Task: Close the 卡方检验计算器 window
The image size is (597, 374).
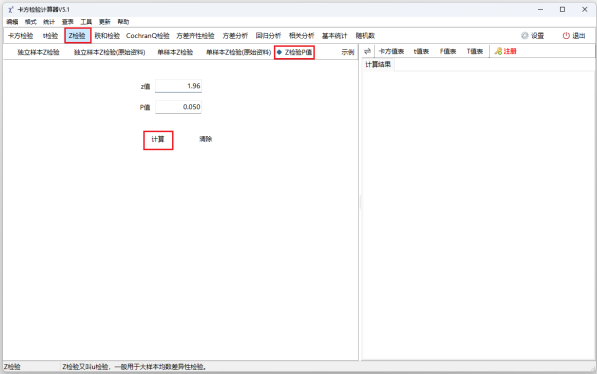Action: click(585, 10)
